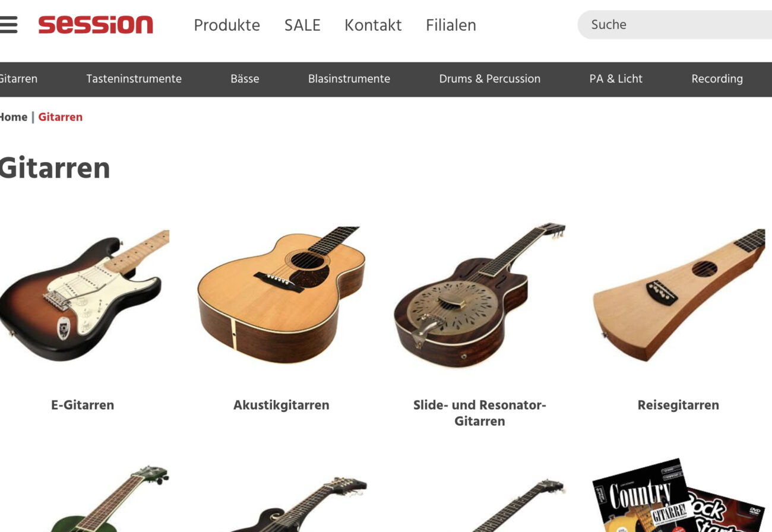Screen dimensions: 772x532
Task: Open the Reisegitarren travel guitar image
Action: tap(679, 295)
